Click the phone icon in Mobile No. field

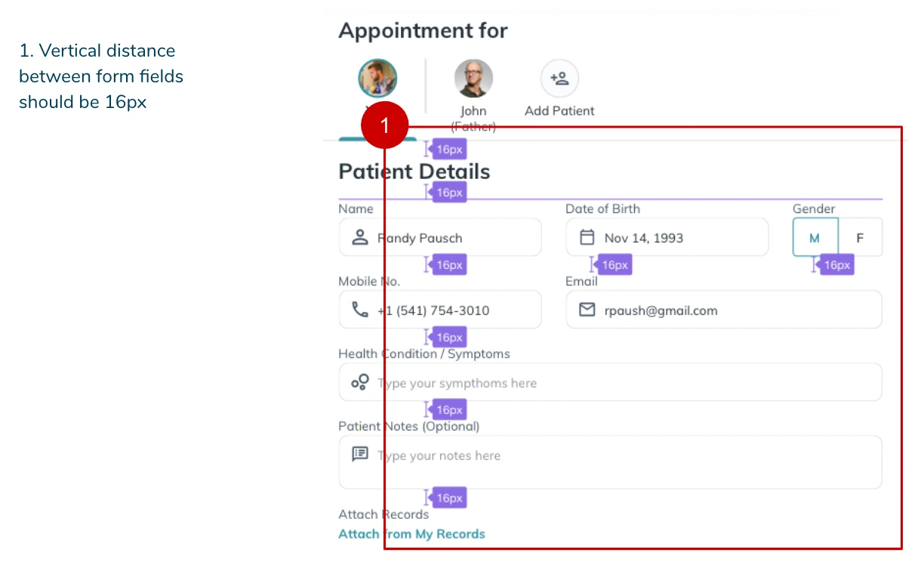click(360, 310)
